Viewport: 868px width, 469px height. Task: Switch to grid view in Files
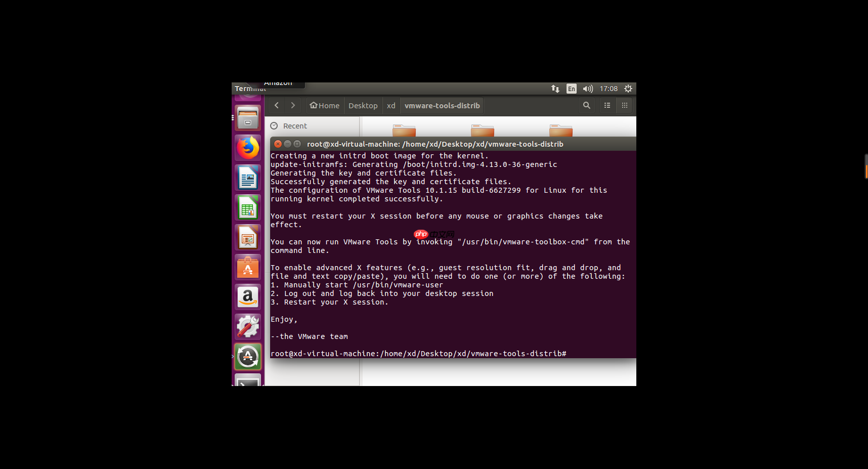click(x=624, y=105)
